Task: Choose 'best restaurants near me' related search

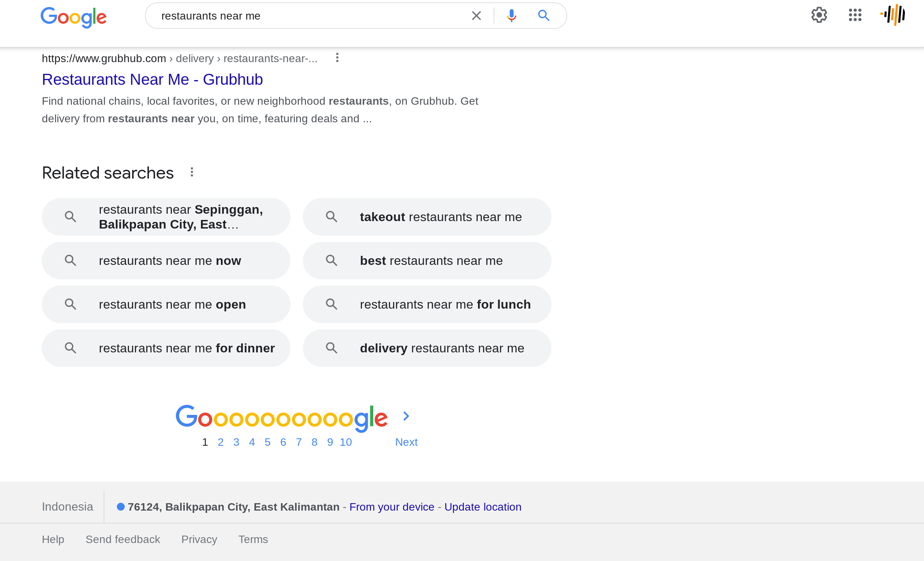Action: (427, 261)
